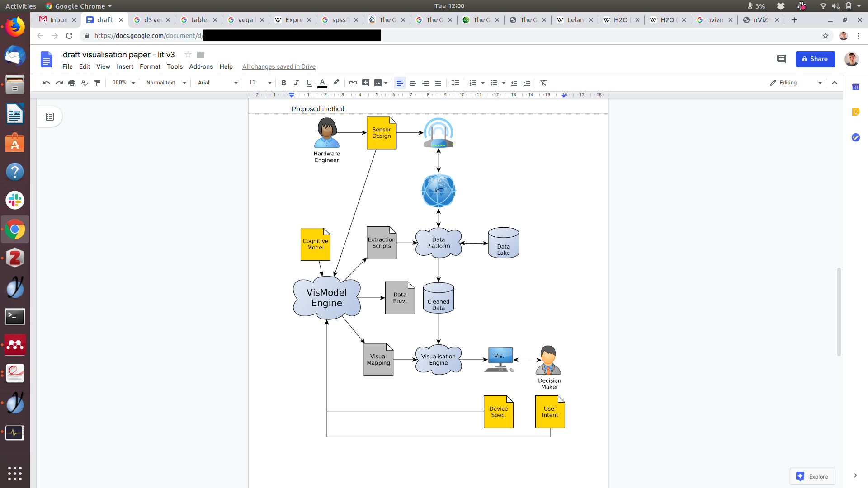The height and width of the screenshot is (488, 868).
Task: Open the text color picker
Action: click(x=322, y=83)
